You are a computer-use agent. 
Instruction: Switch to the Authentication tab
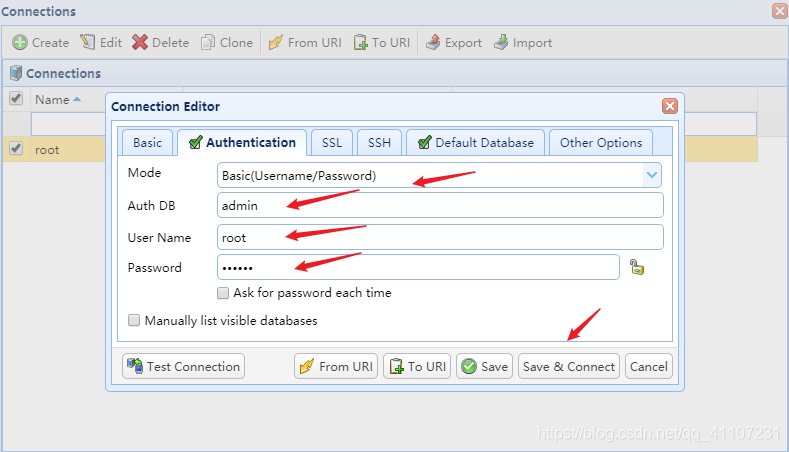coord(242,143)
